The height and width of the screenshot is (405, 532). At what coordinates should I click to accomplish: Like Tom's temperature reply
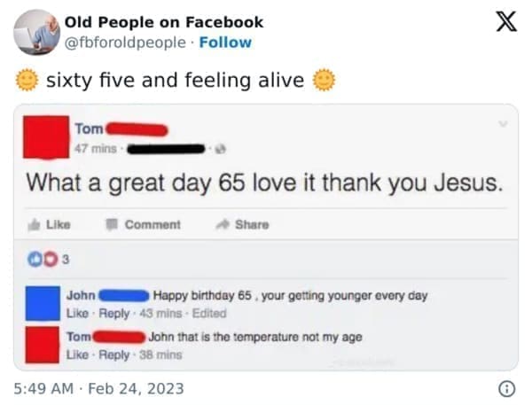(x=78, y=353)
